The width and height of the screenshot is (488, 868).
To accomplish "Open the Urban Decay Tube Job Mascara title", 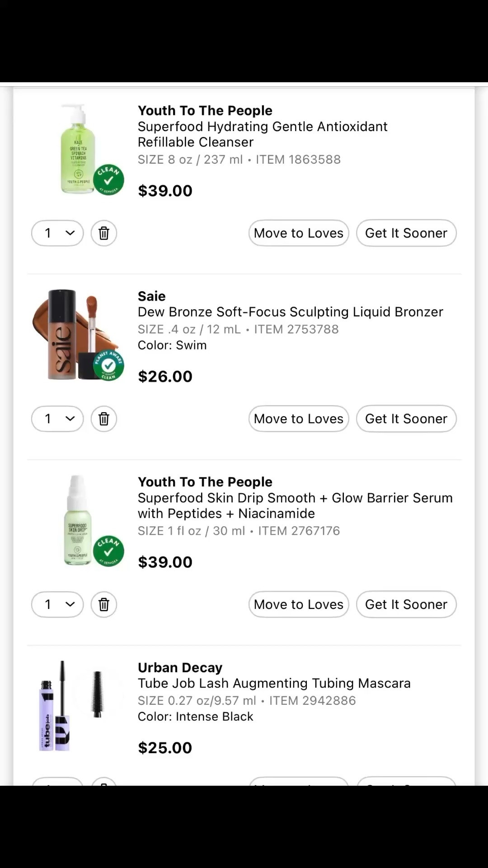I will (274, 683).
